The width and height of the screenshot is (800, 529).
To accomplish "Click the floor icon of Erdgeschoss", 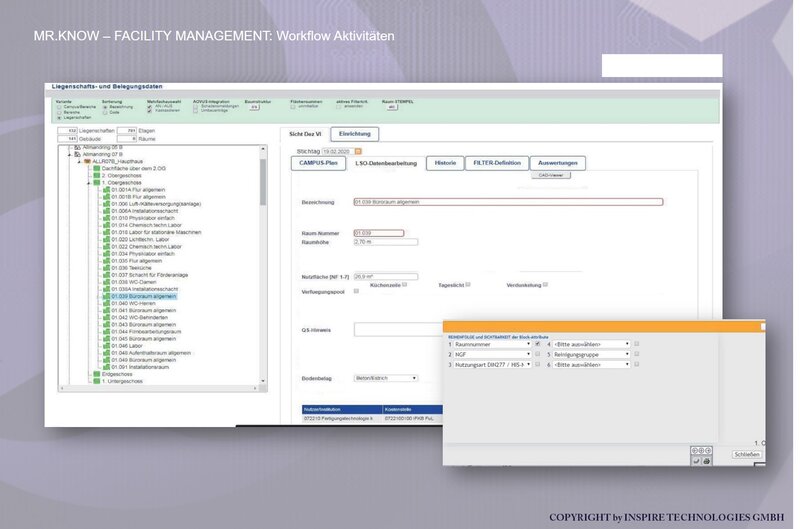I will (96, 374).
